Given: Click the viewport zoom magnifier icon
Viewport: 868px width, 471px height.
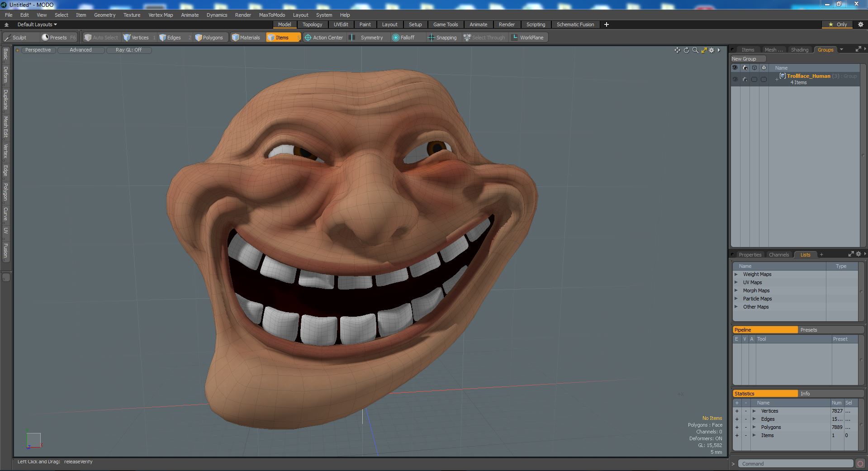Looking at the screenshot, I should point(695,50).
